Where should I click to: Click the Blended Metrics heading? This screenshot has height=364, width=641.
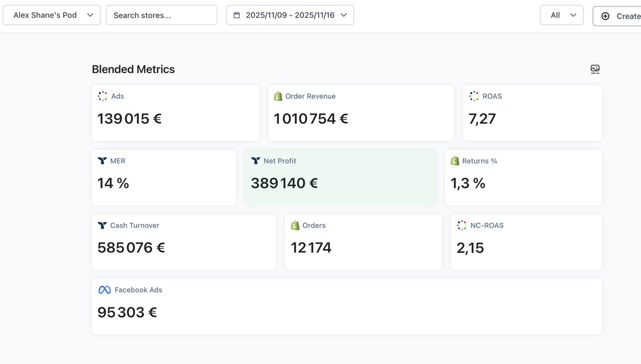(134, 69)
